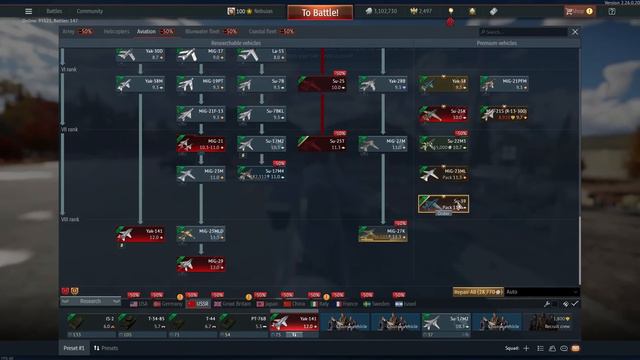Image resolution: width=640 pixels, height=360 pixels.
Task: Select the USSR nation tab
Action: point(198,304)
